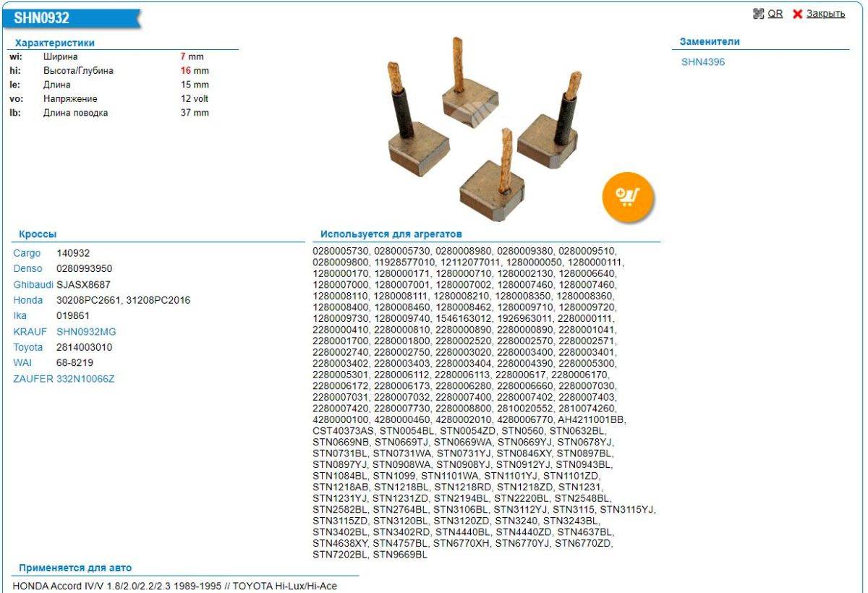
Task: Click the orange add-to-cart icon
Action: click(628, 196)
